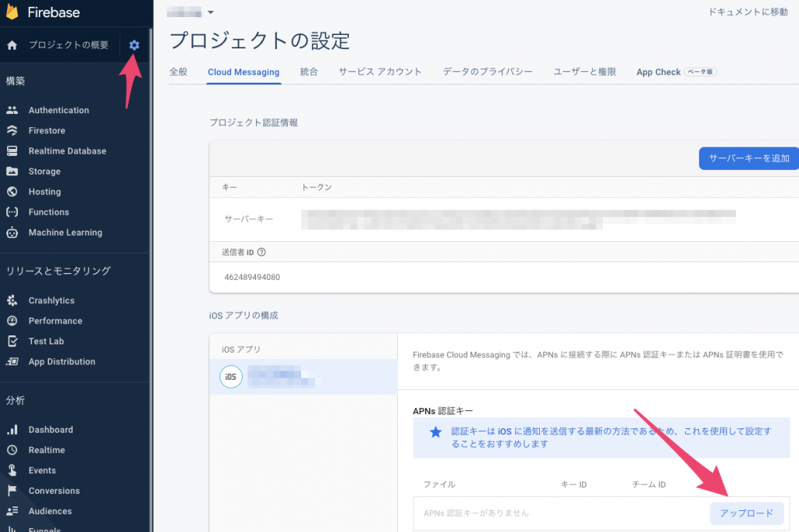799x532 pixels.
Task: Click the sender ID value 462489494080
Action: click(x=252, y=277)
